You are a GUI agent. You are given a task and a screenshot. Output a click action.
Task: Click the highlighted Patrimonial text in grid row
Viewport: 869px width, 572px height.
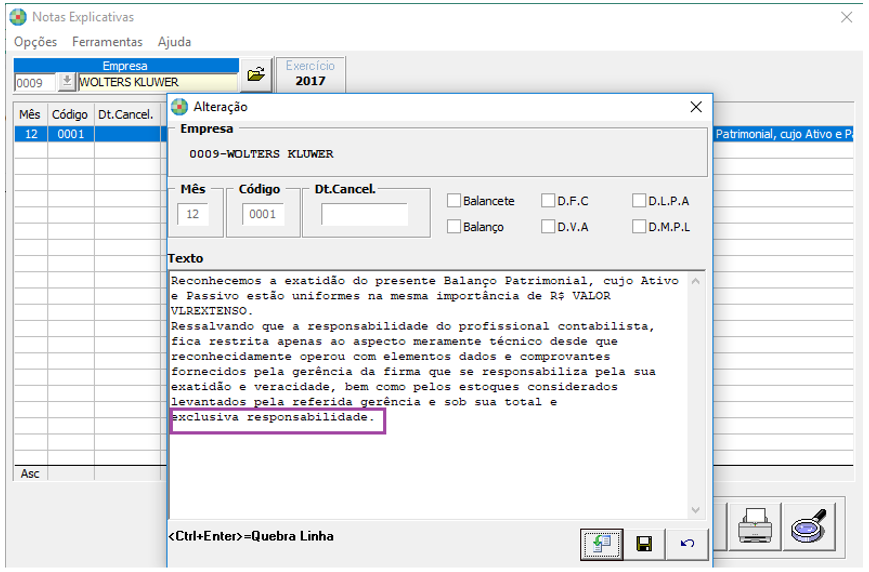tap(784, 134)
